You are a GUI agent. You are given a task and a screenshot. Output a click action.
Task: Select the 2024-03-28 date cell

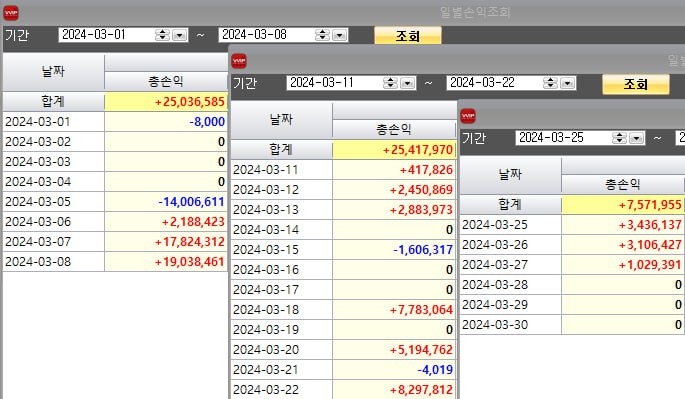pos(510,285)
